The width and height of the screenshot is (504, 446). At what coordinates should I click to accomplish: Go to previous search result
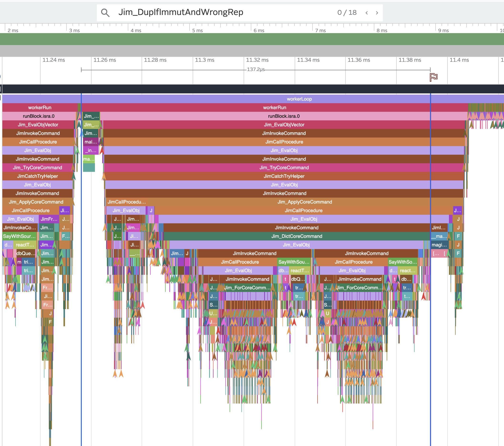pyautogui.click(x=367, y=13)
